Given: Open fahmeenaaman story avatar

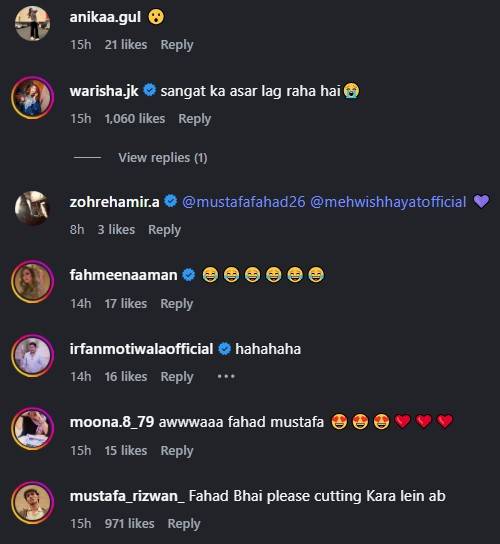Looking at the screenshot, I should point(33,281).
